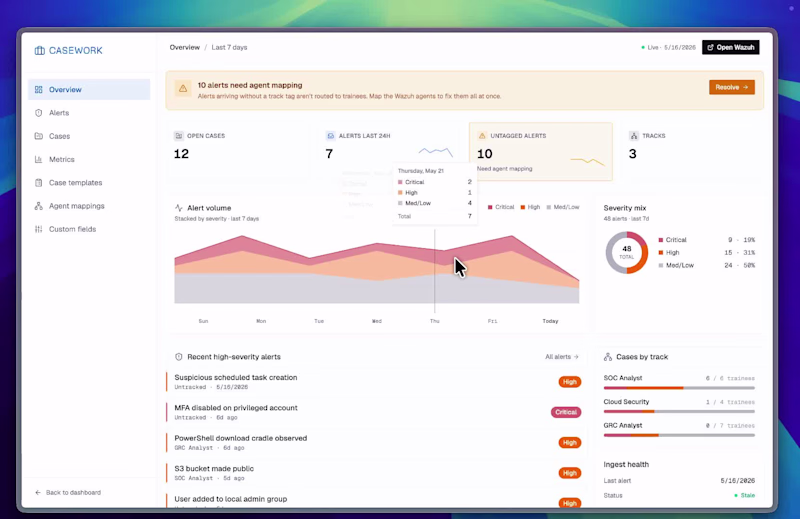The width and height of the screenshot is (800, 519).
Task: Click the Med/Low legend swatch above the chart
Action: tap(549, 207)
